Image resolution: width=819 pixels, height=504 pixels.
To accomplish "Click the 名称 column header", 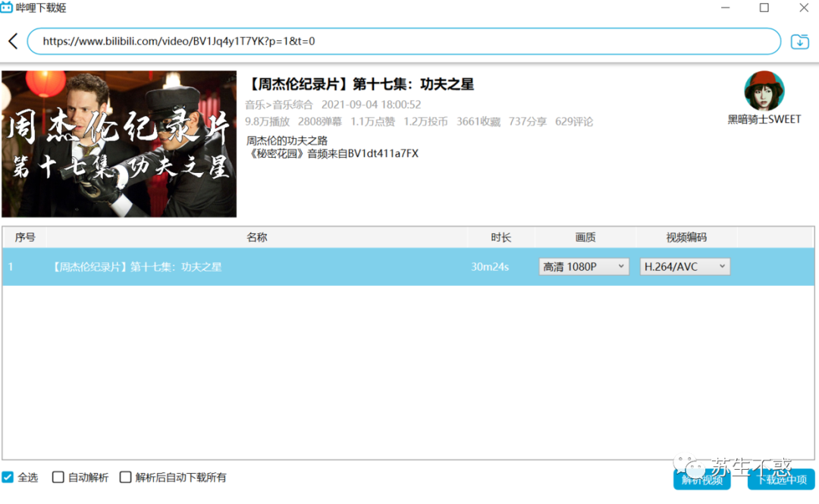I will [256, 237].
